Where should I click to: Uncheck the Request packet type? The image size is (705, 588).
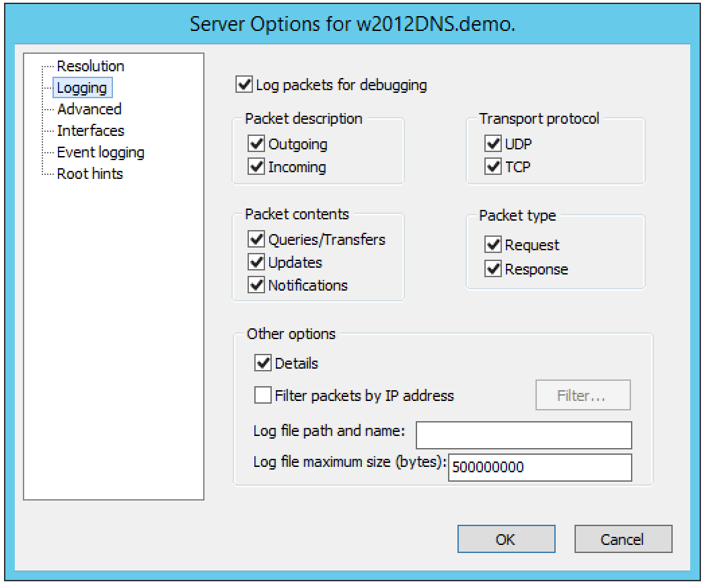point(493,246)
